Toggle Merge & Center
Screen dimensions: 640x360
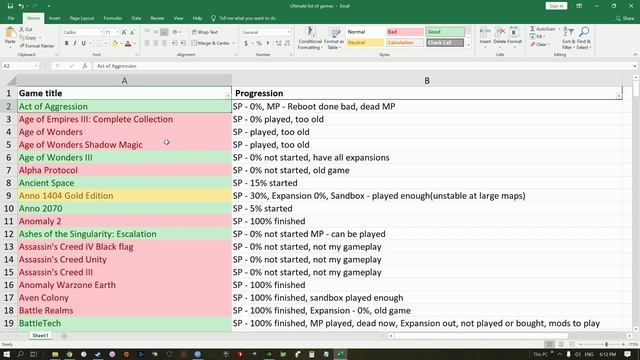click(x=211, y=43)
